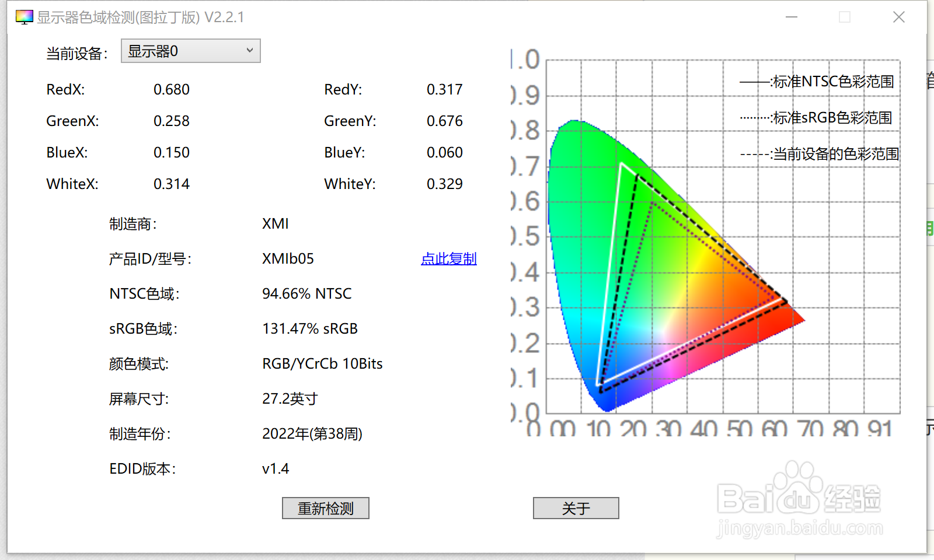
Task: Click the 27.2英寸 screen size value
Action: click(290, 398)
